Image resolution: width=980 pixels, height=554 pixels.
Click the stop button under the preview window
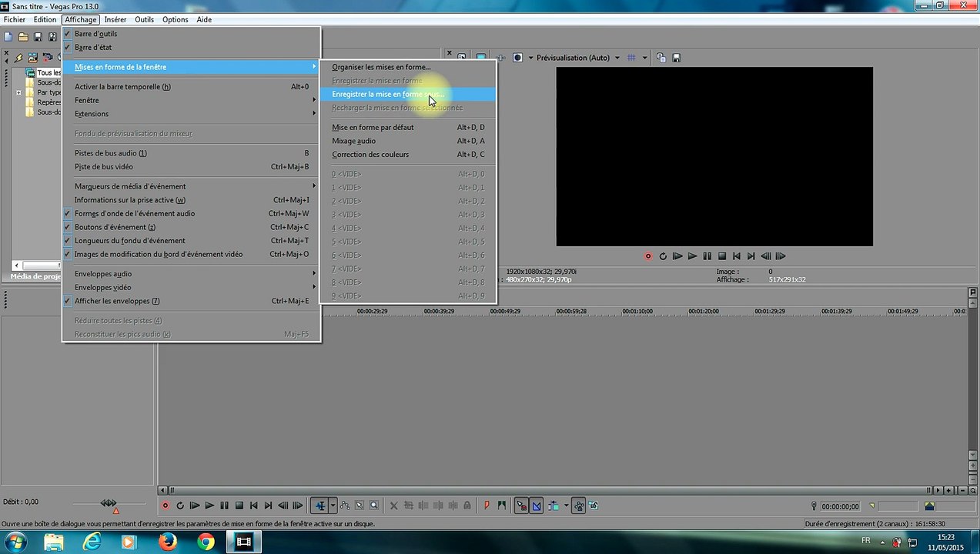722,256
